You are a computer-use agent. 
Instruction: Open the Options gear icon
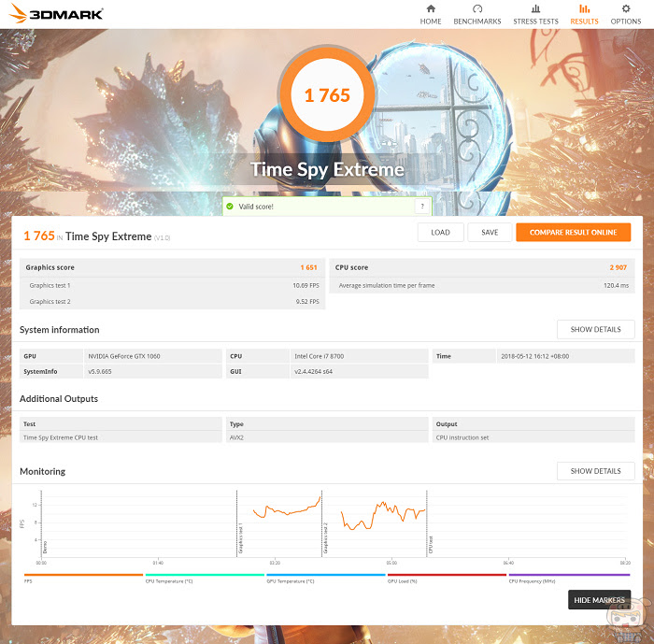pyautogui.click(x=626, y=8)
